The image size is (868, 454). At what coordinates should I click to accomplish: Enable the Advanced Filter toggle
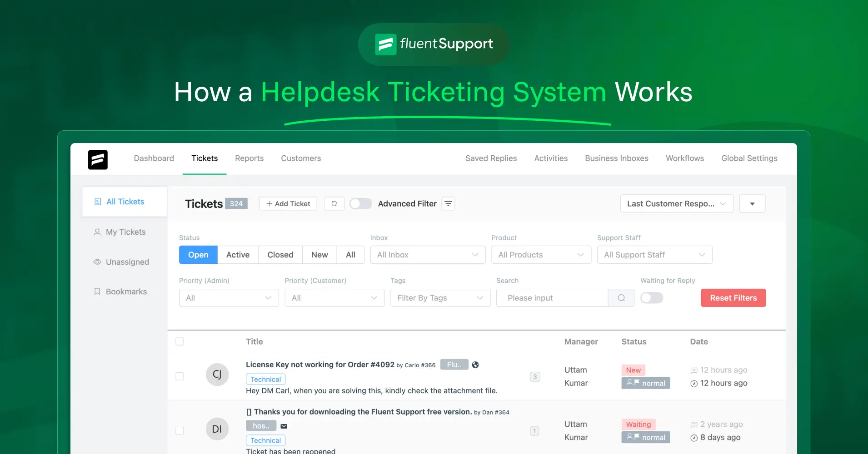pos(360,203)
